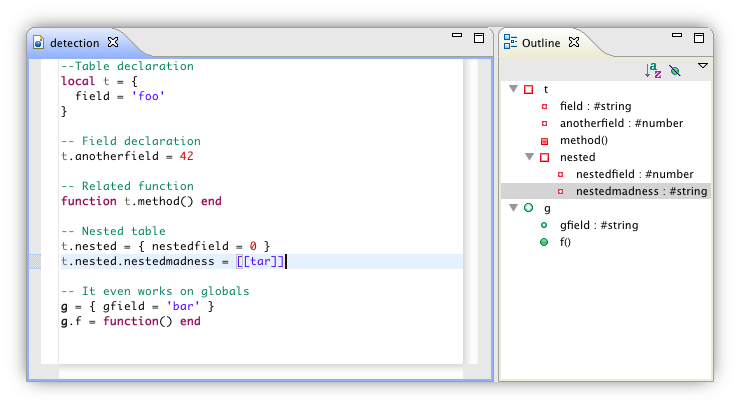Click the icon beside anotherfield : #number
Screen dimensions: 739x407
tap(544, 123)
